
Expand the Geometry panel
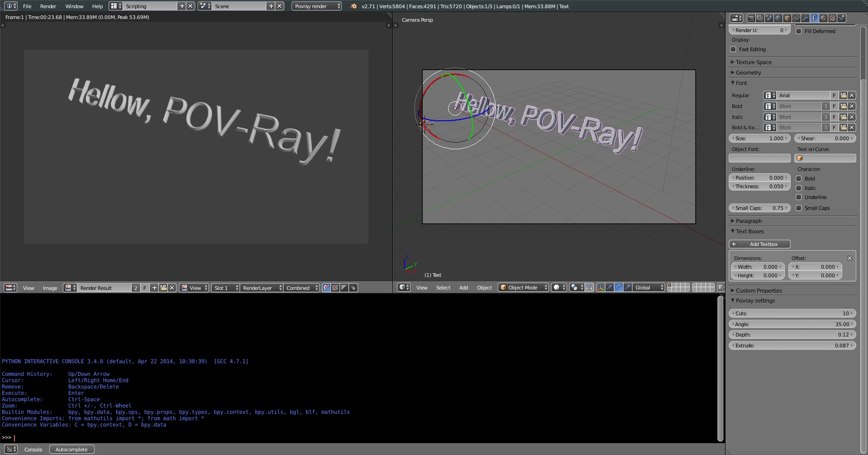[x=749, y=73]
